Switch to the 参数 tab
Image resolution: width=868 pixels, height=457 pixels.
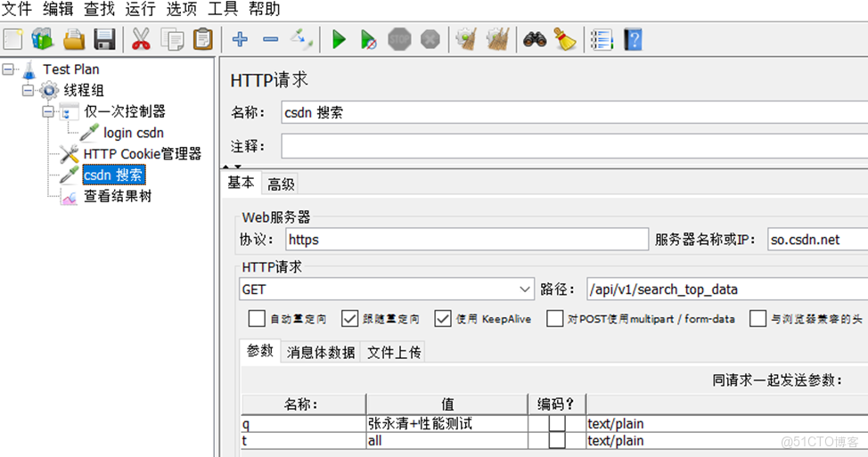click(x=259, y=351)
